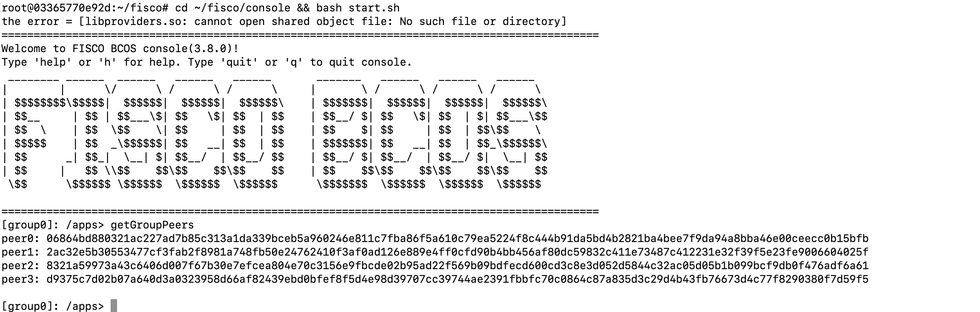
Task: Click the peer0 node ID hash
Action: (457, 238)
